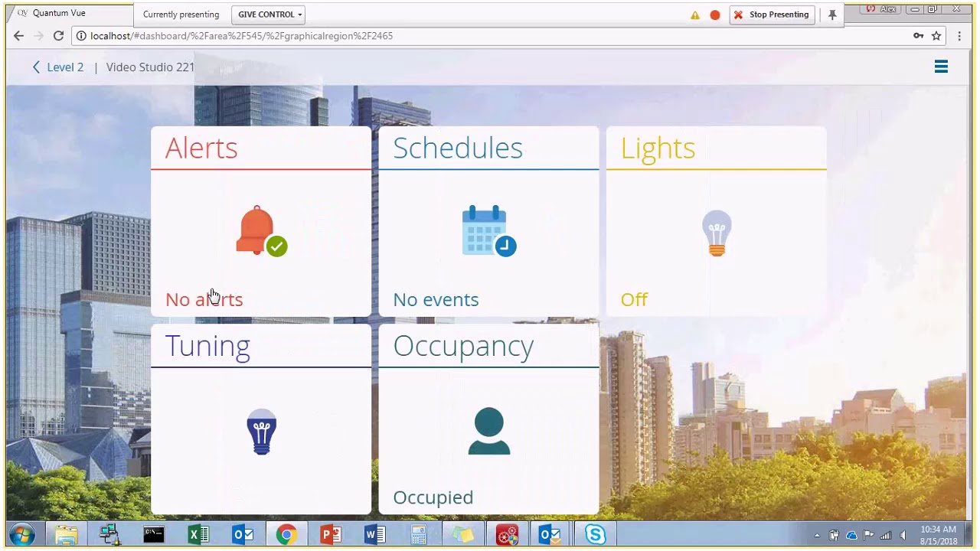Click the network signal tray icon
980x551 pixels.
(x=886, y=536)
